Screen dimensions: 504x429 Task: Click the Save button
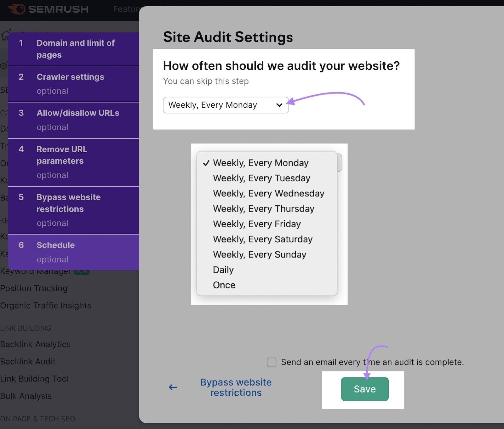364,389
